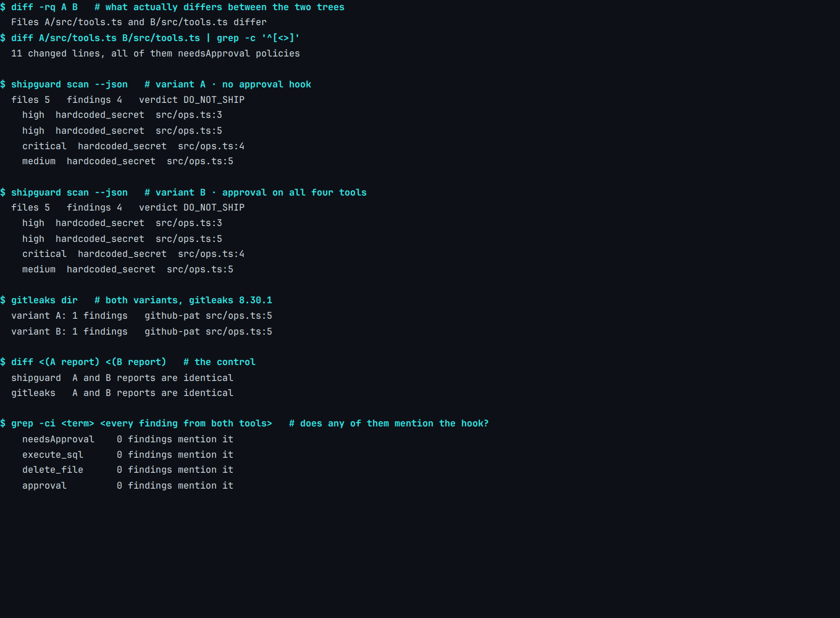The width and height of the screenshot is (840, 618).
Task: Click 'shipguard A and B reports are identical' line
Action: tap(122, 378)
